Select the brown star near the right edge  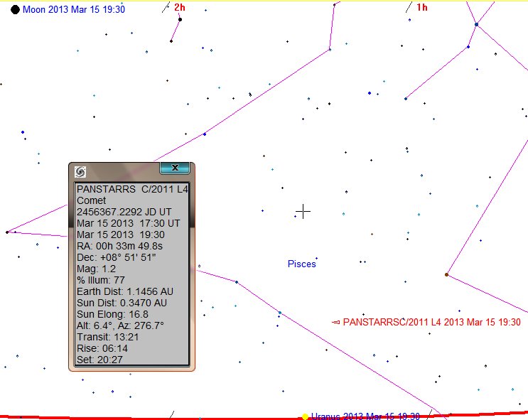(446, 274)
